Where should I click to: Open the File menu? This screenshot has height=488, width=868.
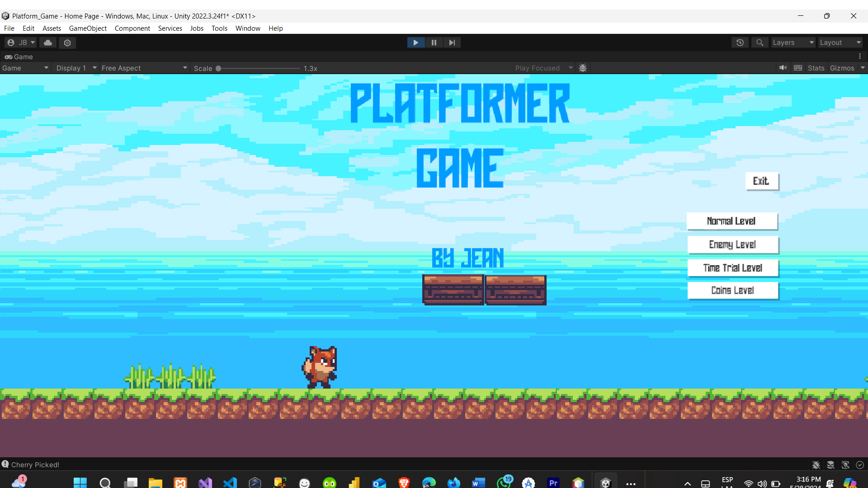(9, 28)
